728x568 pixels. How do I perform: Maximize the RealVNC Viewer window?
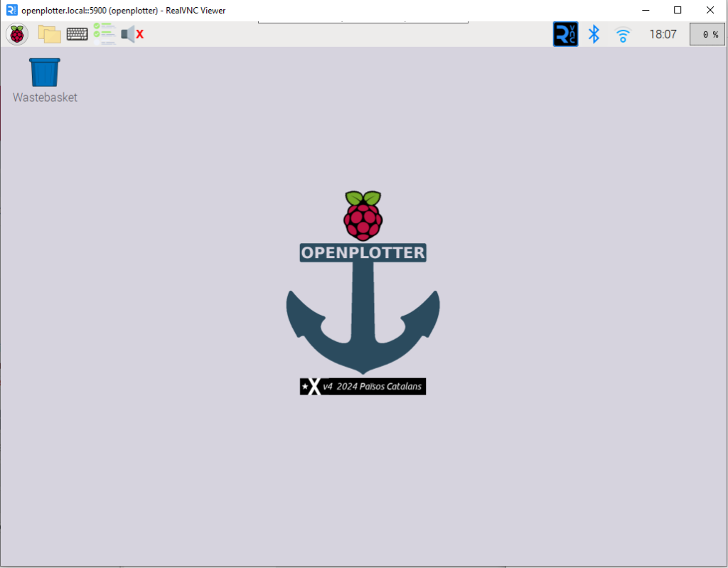click(678, 10)
